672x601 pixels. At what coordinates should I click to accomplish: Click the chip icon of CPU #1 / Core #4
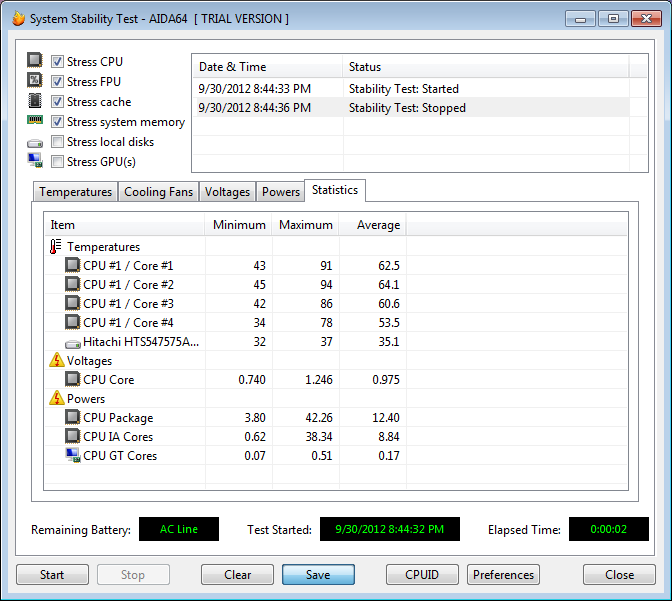pyautogui.click(x=72, y=322)
